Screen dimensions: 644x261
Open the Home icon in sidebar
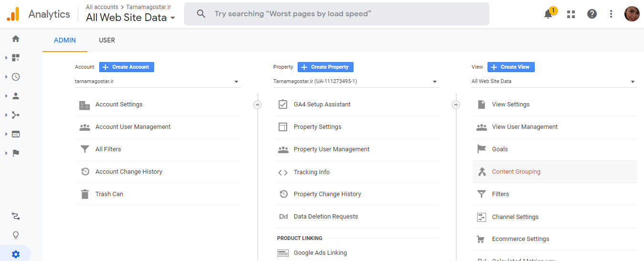[16, 39]
